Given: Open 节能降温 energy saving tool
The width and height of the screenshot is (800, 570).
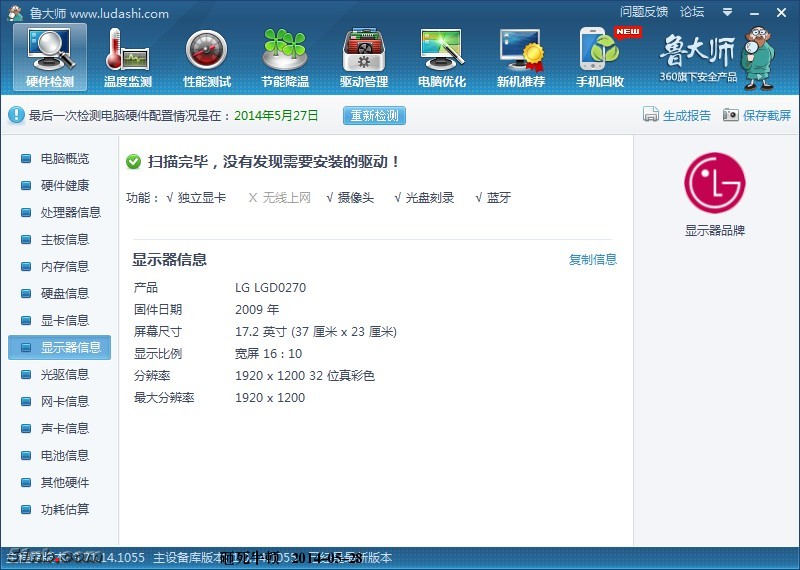Looking at the screenshot, I should point(285,57).
